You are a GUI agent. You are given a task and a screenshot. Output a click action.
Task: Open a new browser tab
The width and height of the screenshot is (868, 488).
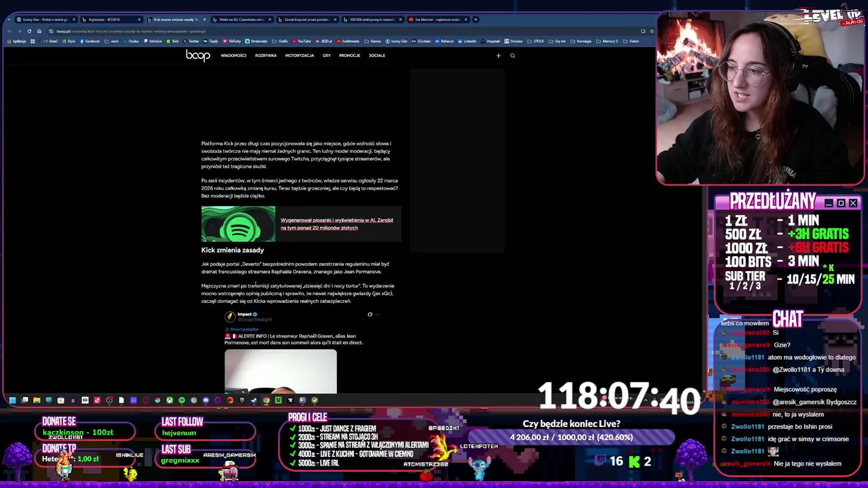(x=475, y=20)
